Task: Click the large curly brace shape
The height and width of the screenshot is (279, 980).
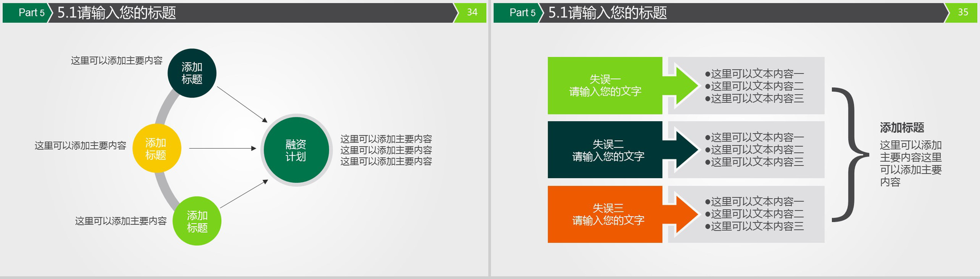Action: click(850, 154)
